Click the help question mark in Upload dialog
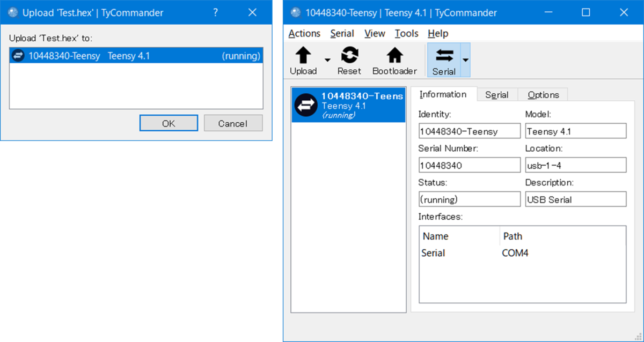Image resolution: width=644 pixels, height=342 pixels. [216, 12]
